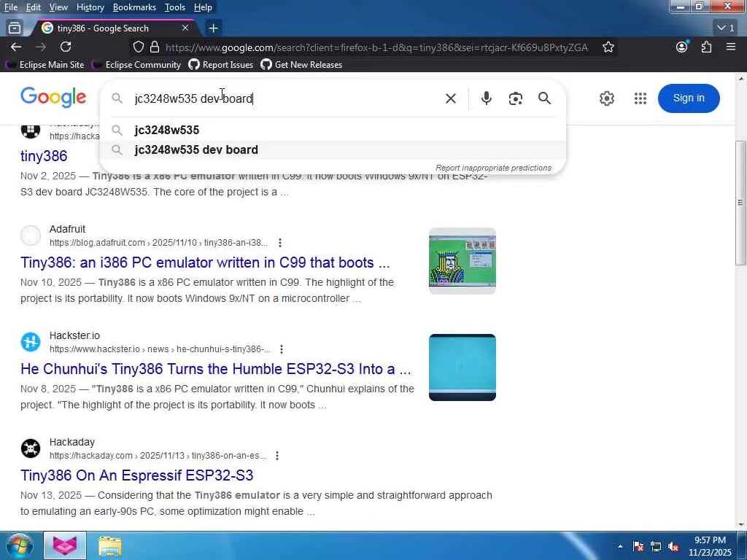Click the tracking protection shield icon
The height and width of the screenshot is (560, 747).
(x=138, y=47)
